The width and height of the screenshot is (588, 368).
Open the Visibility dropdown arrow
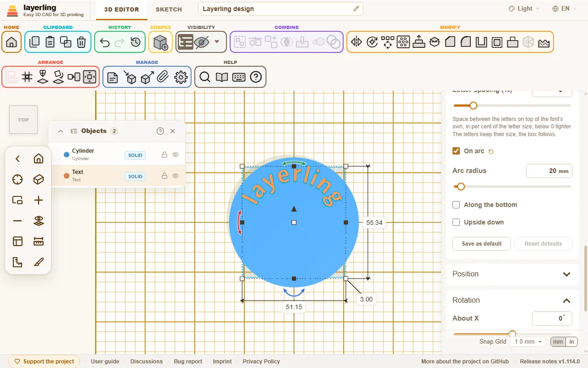click(217, 42)
